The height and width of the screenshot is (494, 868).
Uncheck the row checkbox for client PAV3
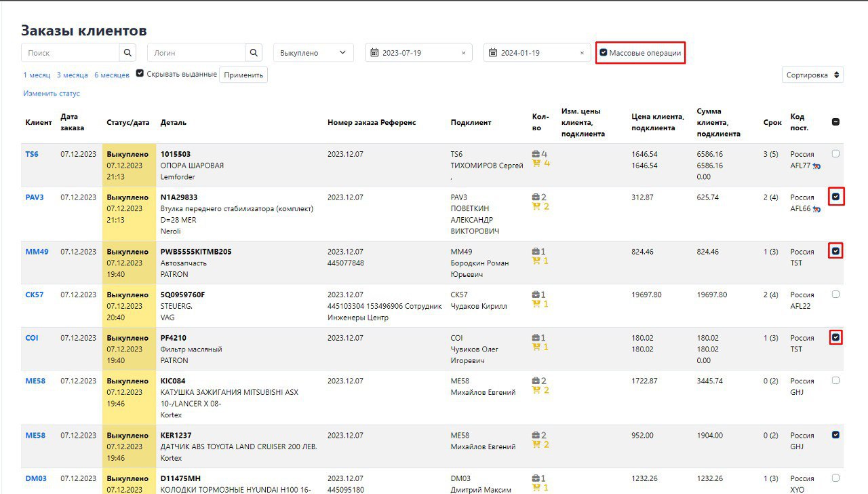click(836, 197)
